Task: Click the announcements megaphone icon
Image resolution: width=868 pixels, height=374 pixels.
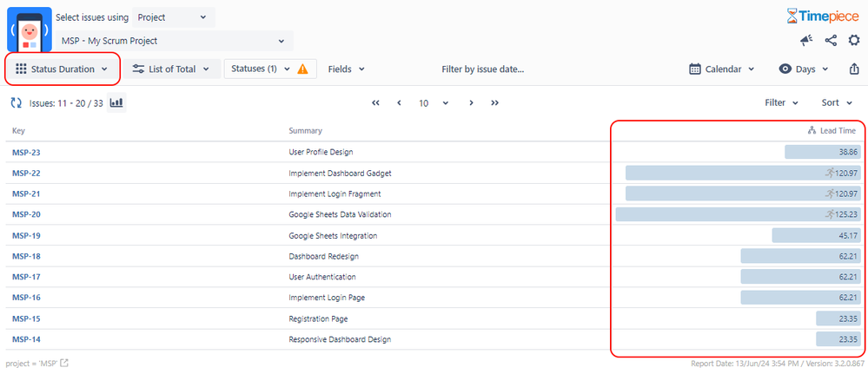Action: (x=806, y=41)
